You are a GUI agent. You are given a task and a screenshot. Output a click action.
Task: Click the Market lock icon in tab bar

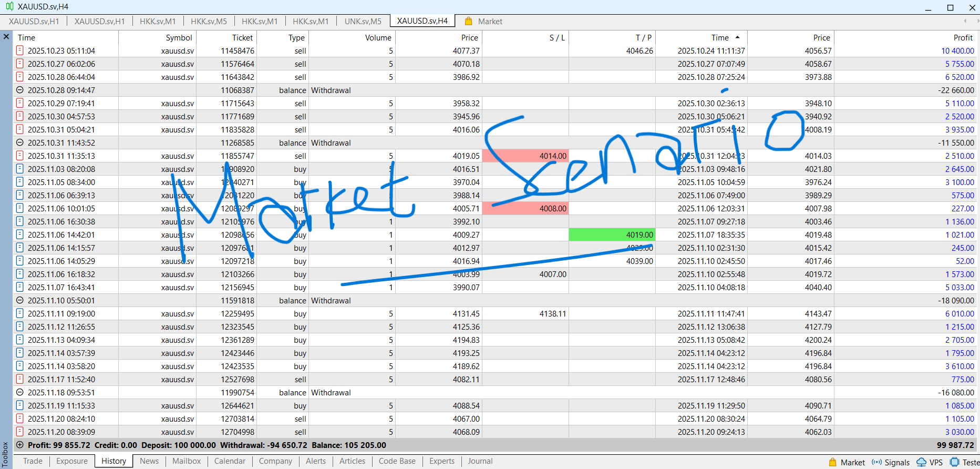(468, 21)
